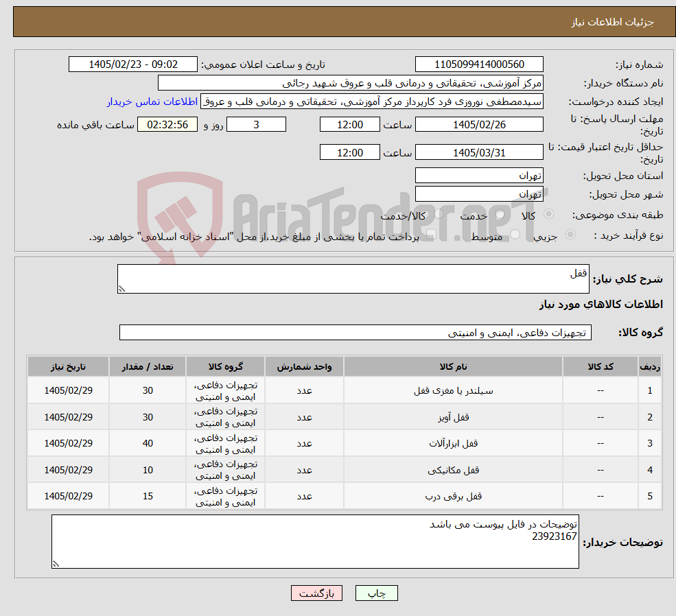
Task: Select the خدمت radio button
Action: coord(500,213)
